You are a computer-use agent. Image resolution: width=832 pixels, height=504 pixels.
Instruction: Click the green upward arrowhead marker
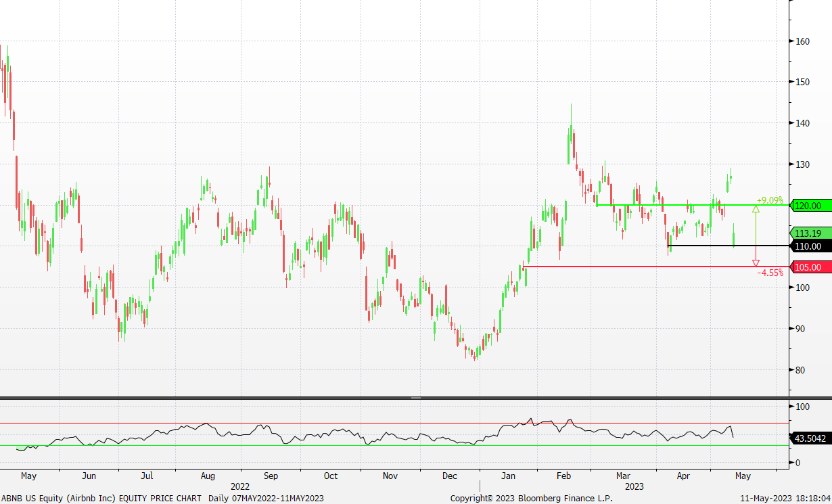pos(756,209)
